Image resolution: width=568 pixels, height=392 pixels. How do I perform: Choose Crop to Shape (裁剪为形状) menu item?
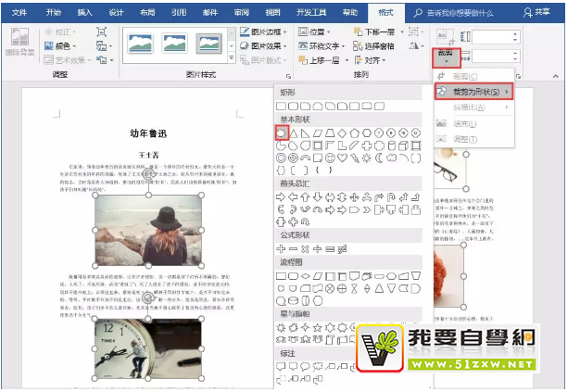pyautogui.click(x=474, y=92)
